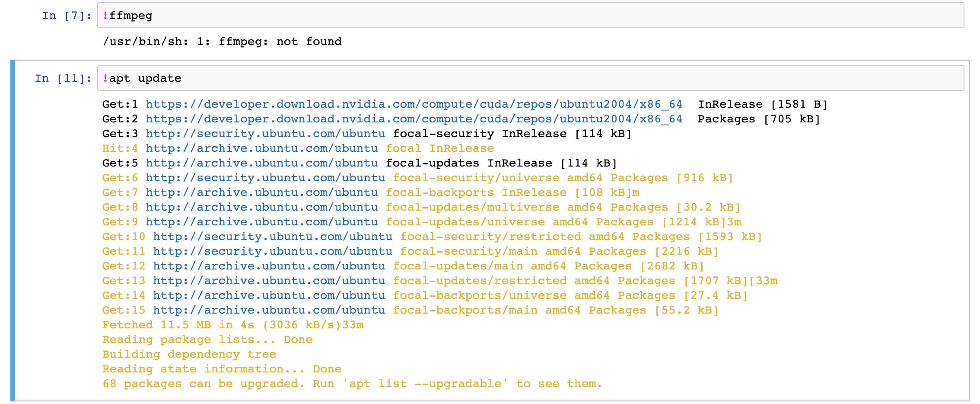
Task: Click 'focal-backports InRelease [108 kB]' text
Action: [509, 192]
